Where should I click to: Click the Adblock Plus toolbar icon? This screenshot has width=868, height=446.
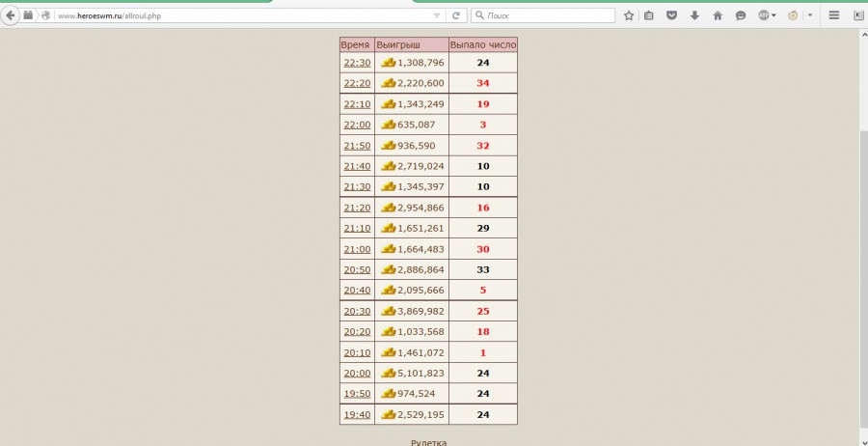[x=764, y=15]
